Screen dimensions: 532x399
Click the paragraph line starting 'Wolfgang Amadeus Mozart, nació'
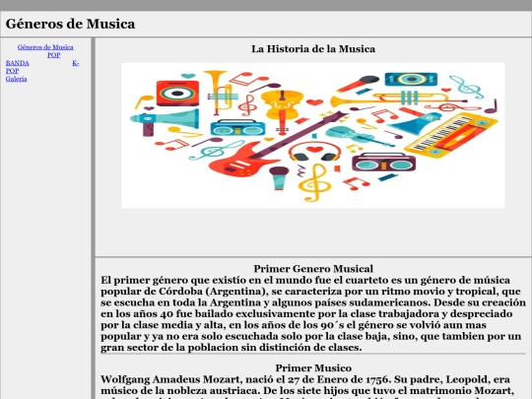coord(305,379)
